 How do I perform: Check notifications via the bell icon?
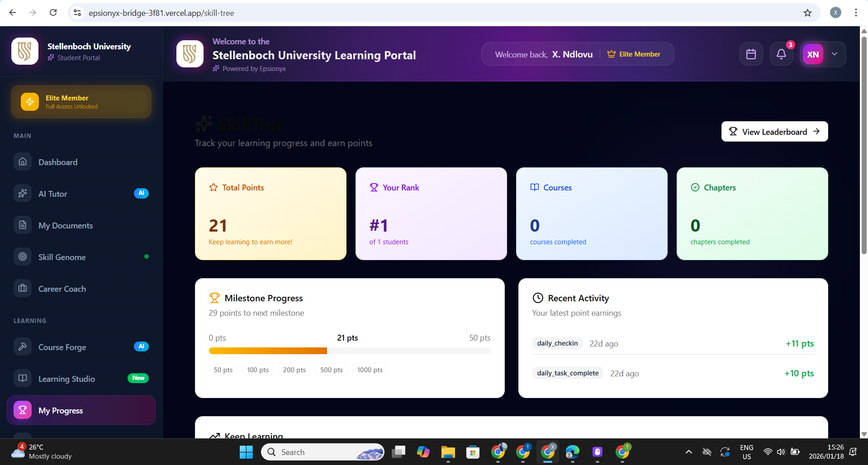pos(781,54)
